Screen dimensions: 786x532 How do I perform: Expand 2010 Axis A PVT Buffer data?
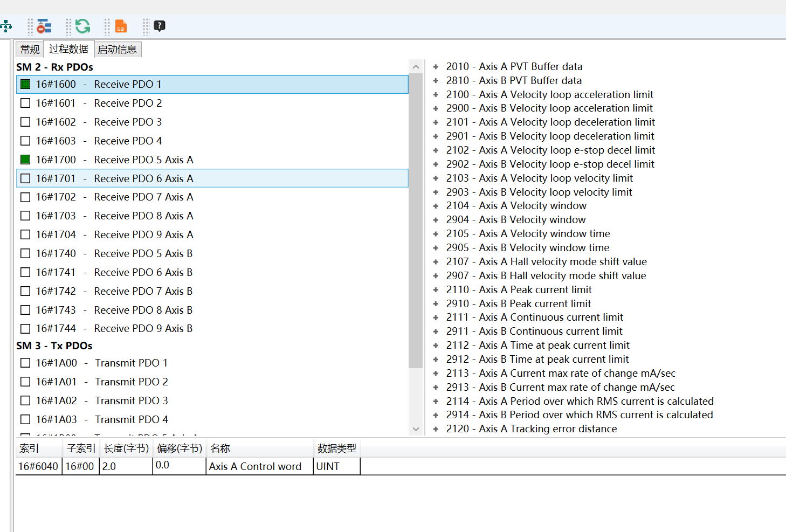(x=436, y=67)
